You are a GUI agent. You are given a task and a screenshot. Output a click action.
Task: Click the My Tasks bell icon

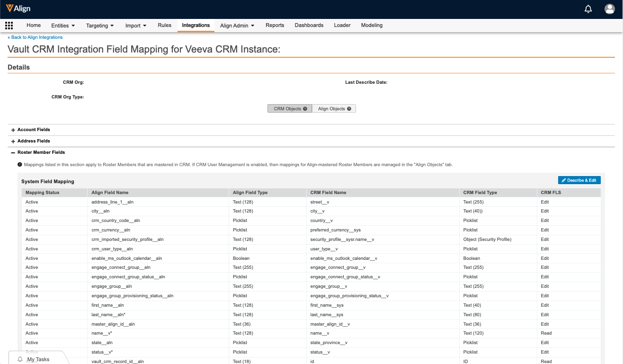point(20,359)
